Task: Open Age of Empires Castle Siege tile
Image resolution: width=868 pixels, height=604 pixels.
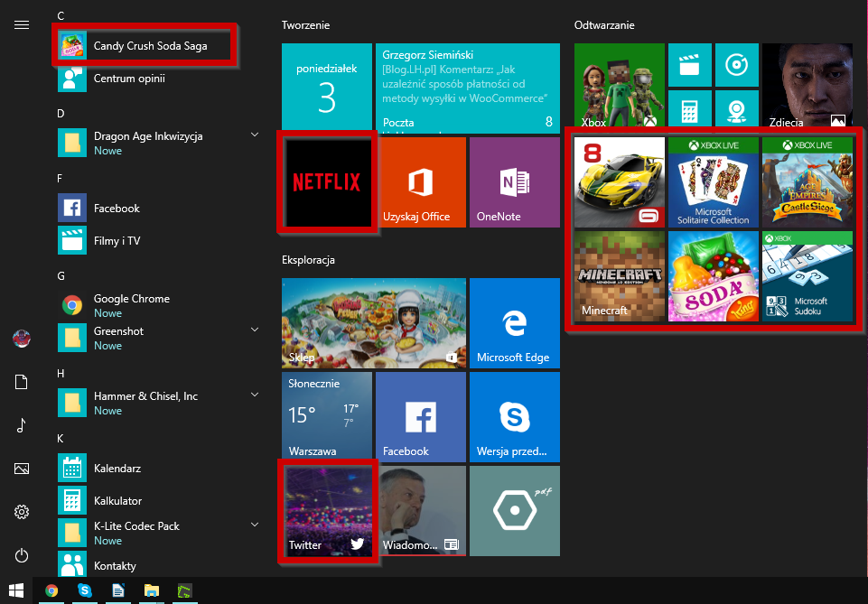Action: click(x=807, y=182)
